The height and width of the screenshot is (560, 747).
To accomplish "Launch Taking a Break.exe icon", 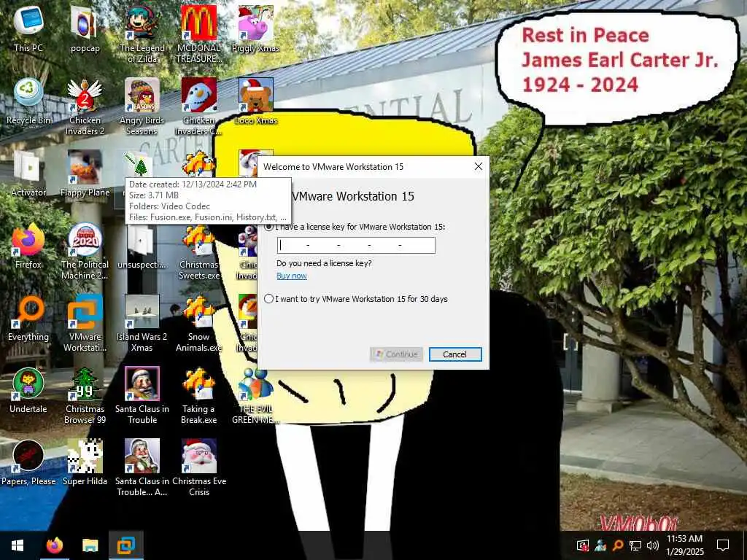I will tap(198, 394).
